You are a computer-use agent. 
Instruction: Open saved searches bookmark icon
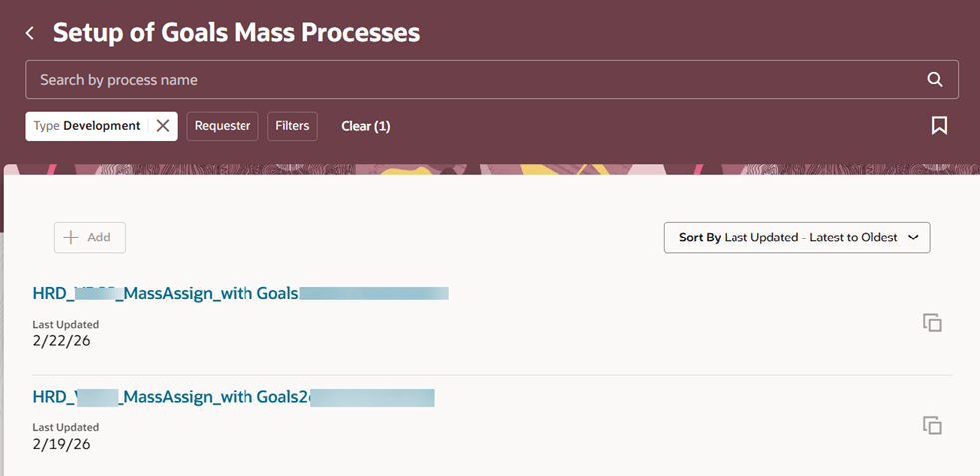point(938,126)
